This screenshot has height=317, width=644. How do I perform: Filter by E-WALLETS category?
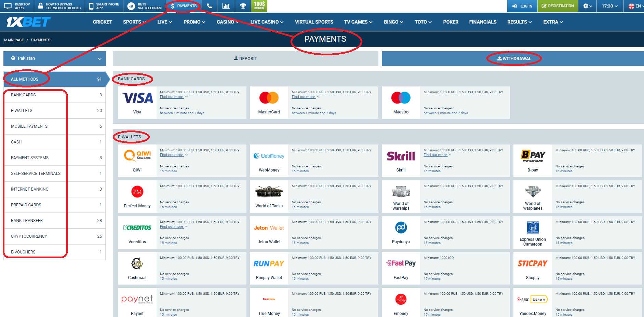coord(55,111)
